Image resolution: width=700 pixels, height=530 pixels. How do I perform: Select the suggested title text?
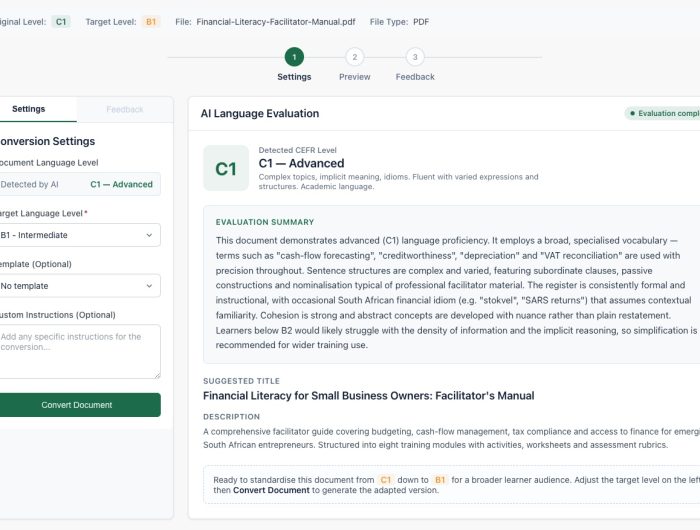368,396
